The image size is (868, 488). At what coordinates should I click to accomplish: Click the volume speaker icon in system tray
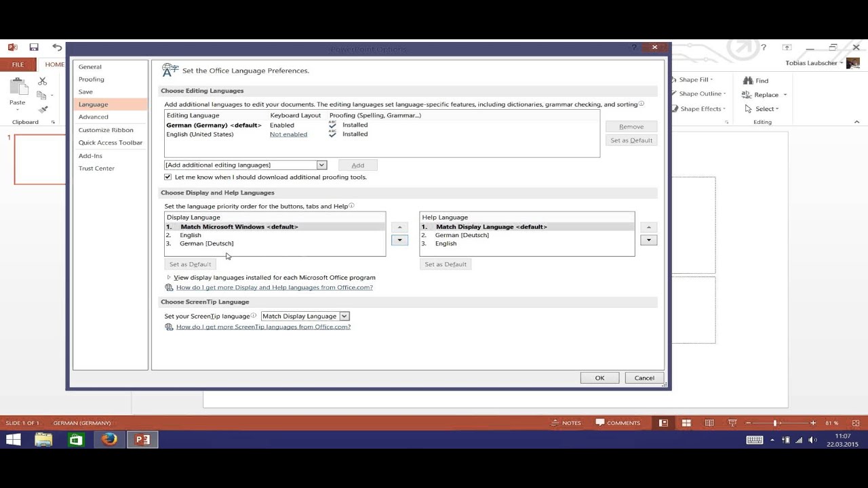[812, 440]
